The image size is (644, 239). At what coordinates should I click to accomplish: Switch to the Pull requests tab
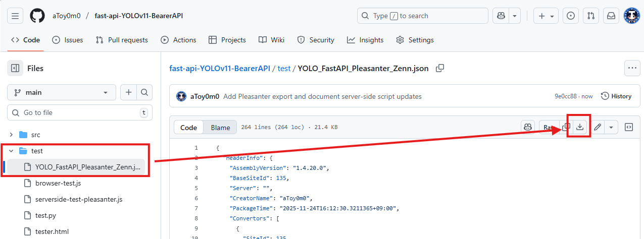(x=122, y=40)
